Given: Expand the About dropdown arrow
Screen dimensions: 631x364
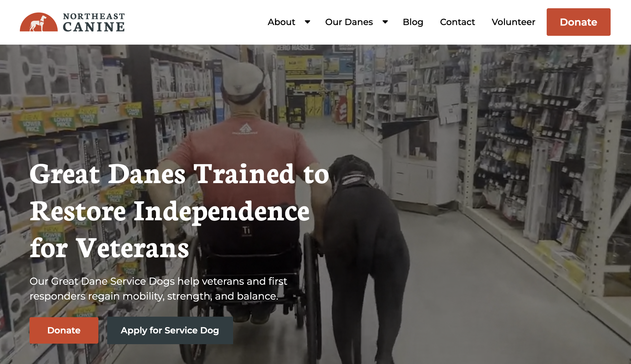Looking at the screenshot, I should tap(308, 22).
